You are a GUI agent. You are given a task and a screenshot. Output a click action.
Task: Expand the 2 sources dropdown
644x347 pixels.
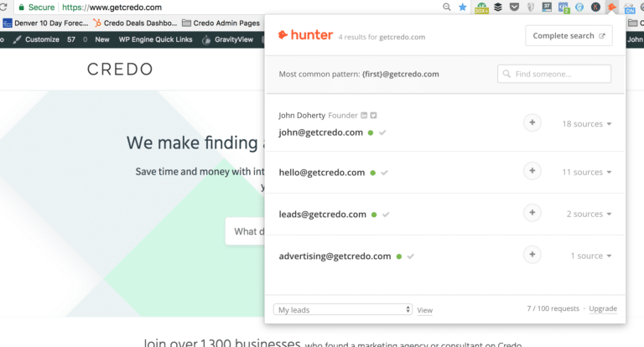(589, 214)
